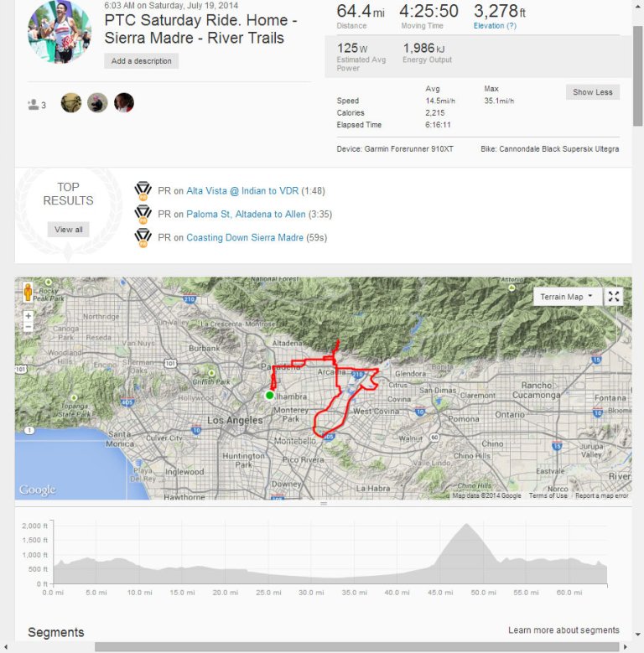Image resolution: width=644 pixels, height=653 pixels.
Task: Click the athlete profile photo
Action: coord(59,32)
